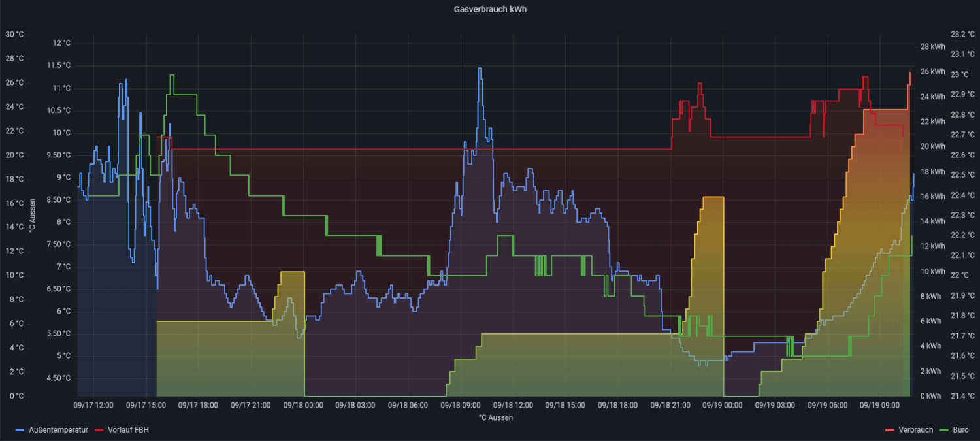Toggle the Außentemperatur series in the legend
The height and width of the screenshot is (441, 980).
(x=59, y=429)
